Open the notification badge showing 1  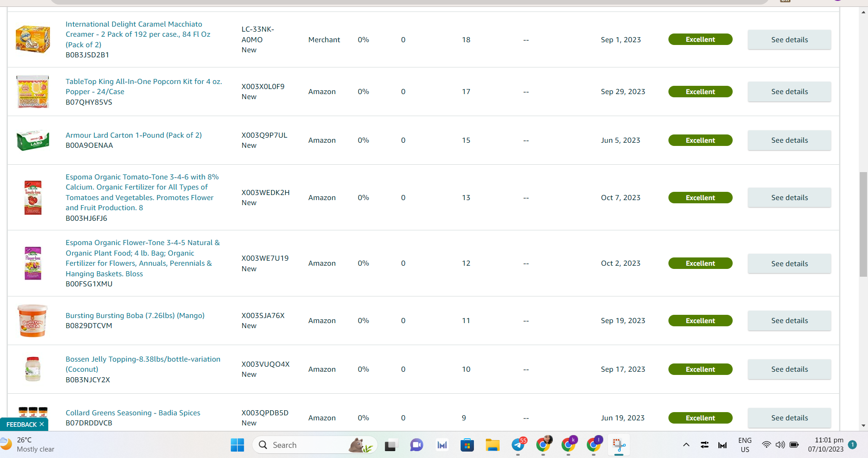852,445
